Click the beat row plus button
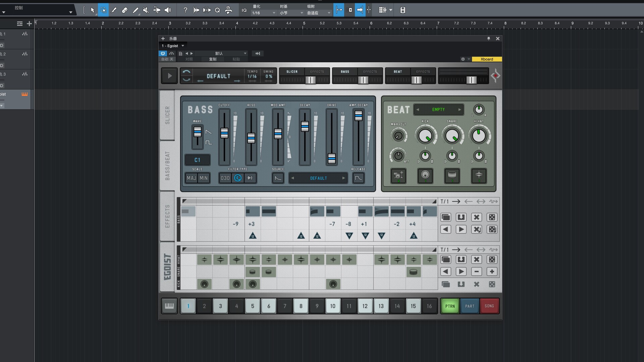Screen dimensions: 644x362 coord(492,271)
